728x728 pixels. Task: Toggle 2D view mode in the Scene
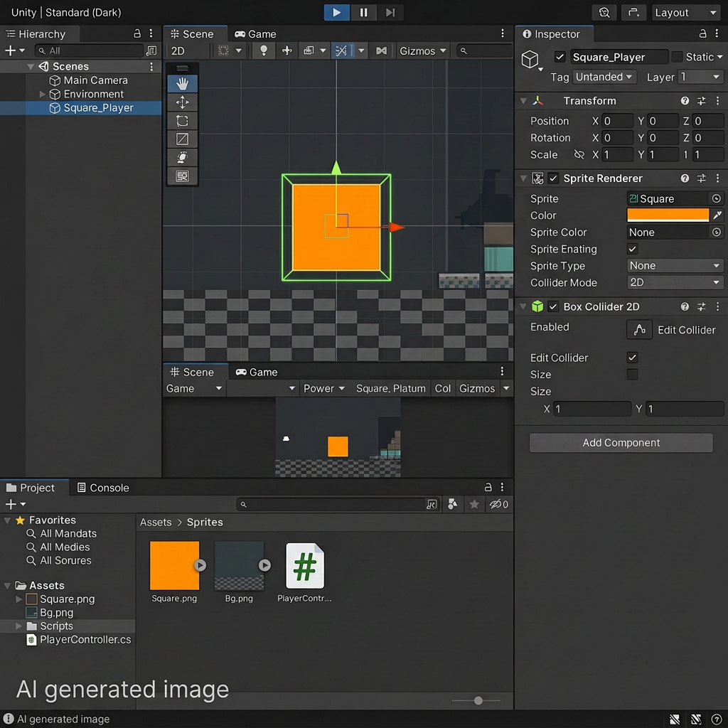178,50
